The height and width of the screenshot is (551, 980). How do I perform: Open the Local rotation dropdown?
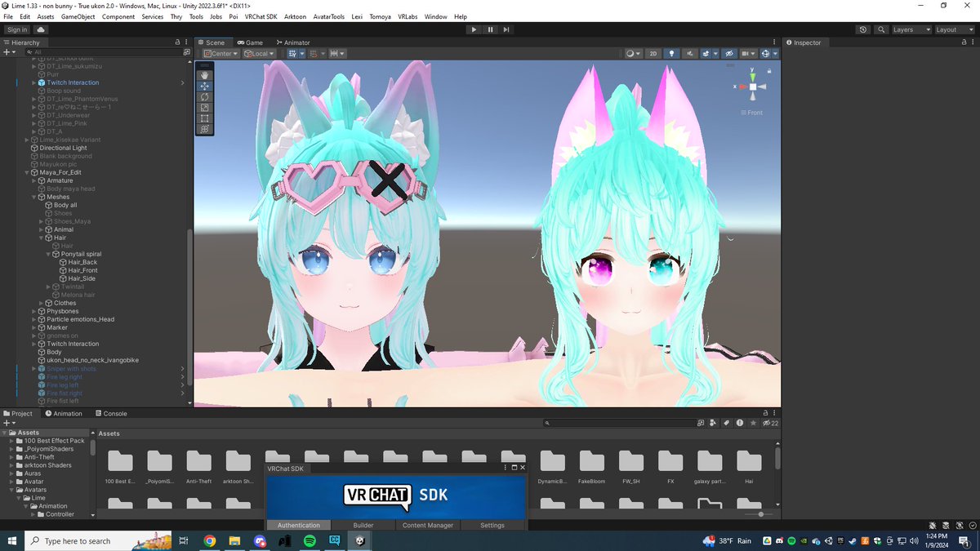coord(260,53)
